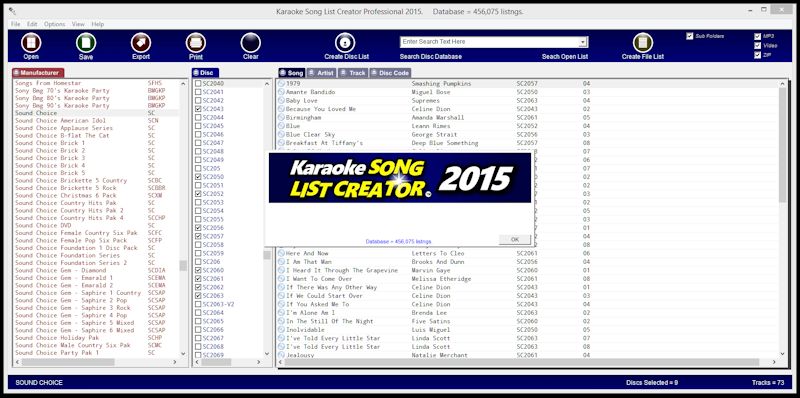The image size is (800, 398).
Task: Check the SC2040 disc checkbox
Action: click(x=198, y=84)
